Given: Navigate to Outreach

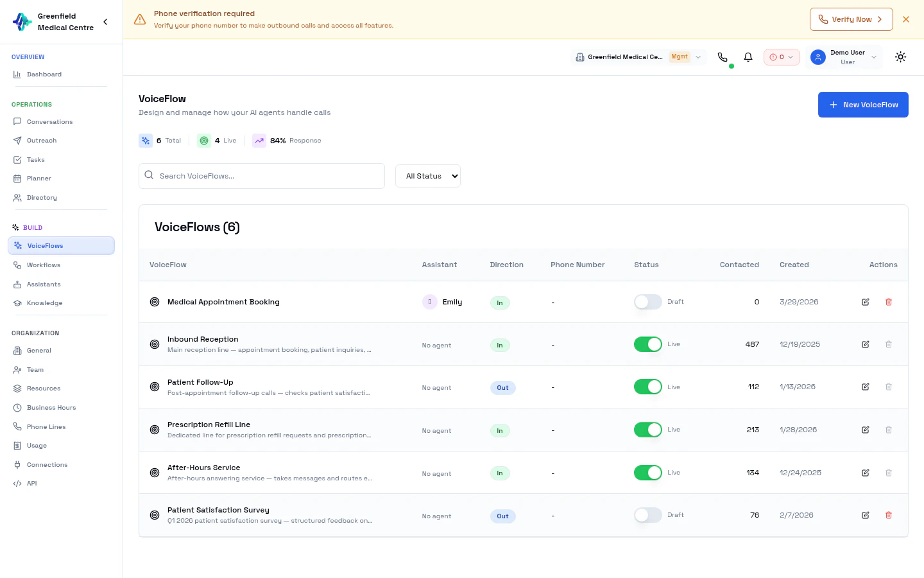Looking at the screenshot, I should [x=61, y=141].
